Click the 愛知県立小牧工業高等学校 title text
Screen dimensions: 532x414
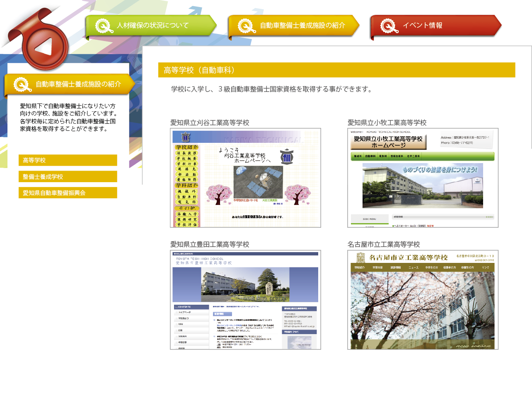[x=387, y=123]
